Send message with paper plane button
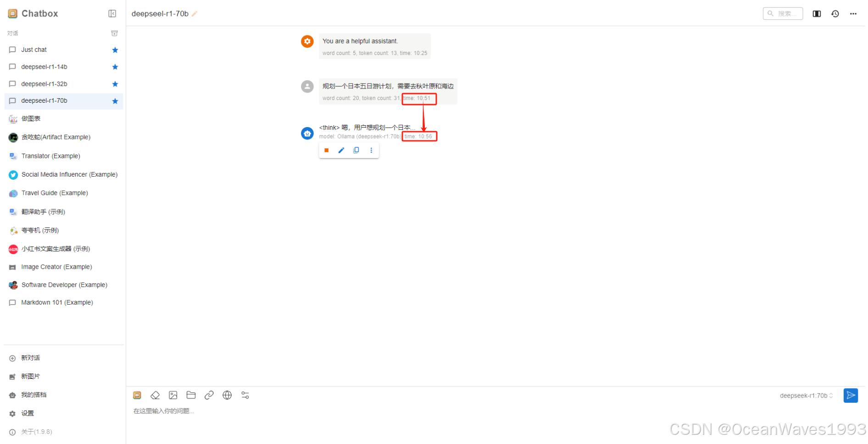868x444 pixels. (851, 395)
